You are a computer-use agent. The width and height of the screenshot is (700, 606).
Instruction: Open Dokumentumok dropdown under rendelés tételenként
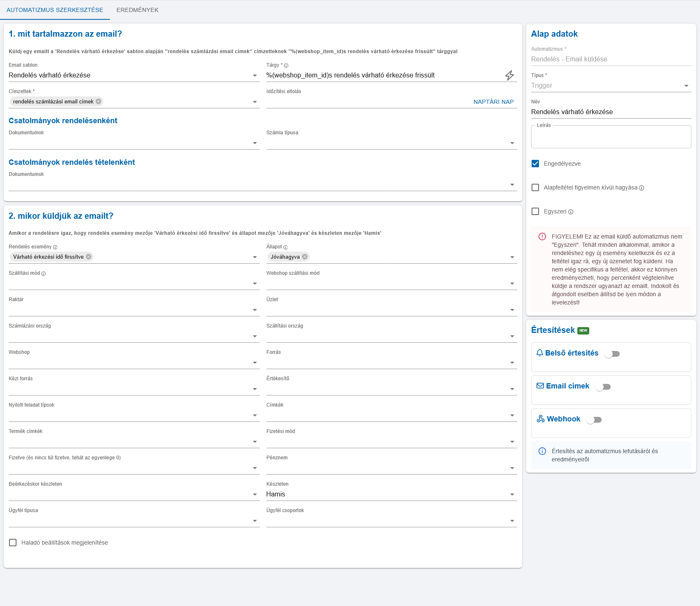263,185
